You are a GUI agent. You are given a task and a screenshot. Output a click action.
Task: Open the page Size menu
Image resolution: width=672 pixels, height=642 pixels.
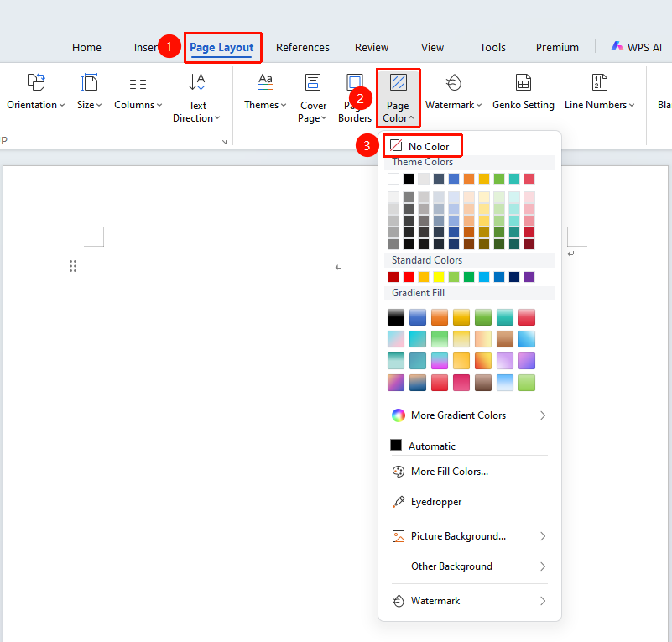pyautogui.click(x=89, y=92)
